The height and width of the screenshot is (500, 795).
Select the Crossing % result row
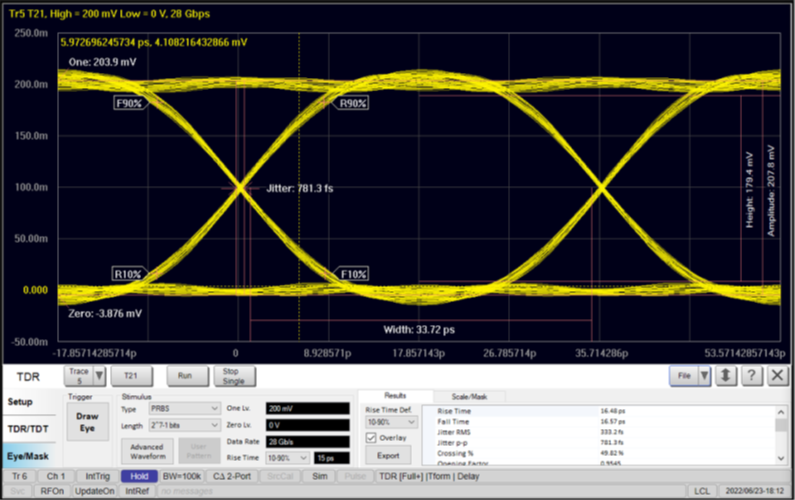[598, 453]
